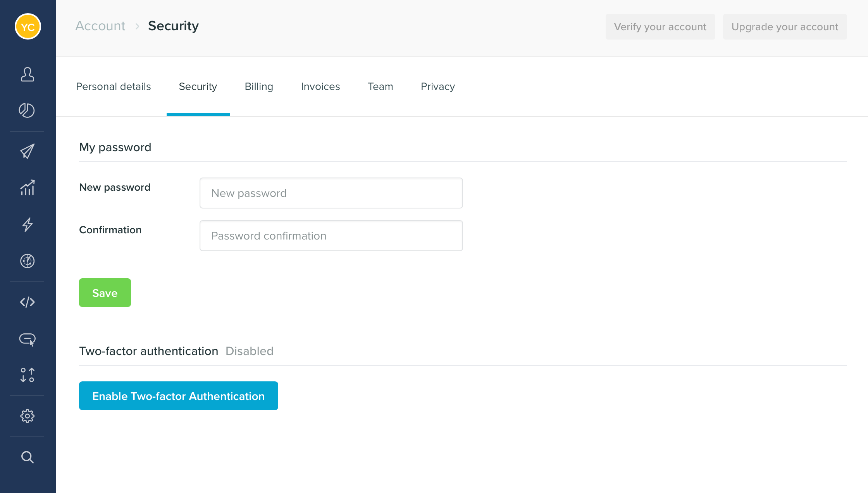Open chats via the speech bubble icon
The width and height of the screenshot is (868, 493).
tap(27, 340)
